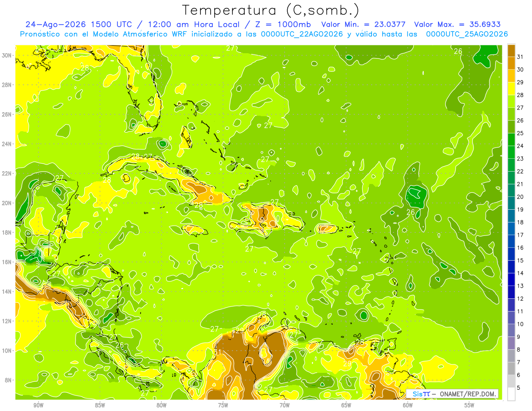This screenshot has width=532, height=411.
Task: Click "Valor Min. = 23.0377" value
Action: (x=363, y=24)
